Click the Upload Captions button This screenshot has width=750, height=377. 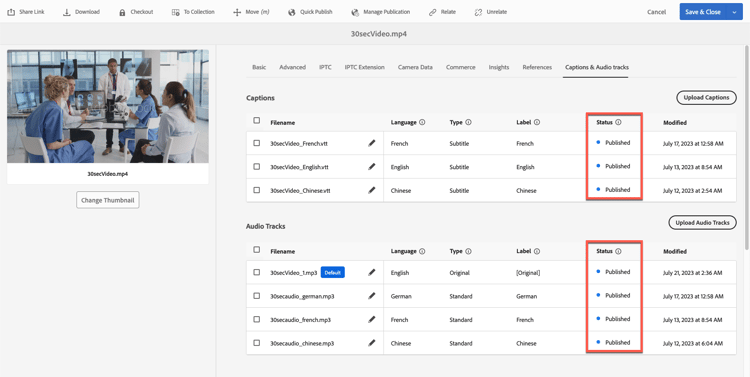[x=706, y=98]
